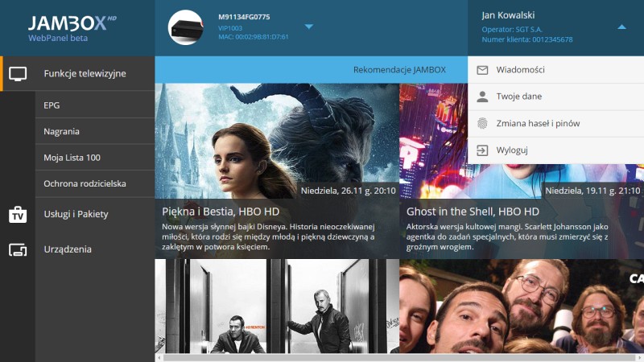Image resolution: width=644 pixels, height=362 pixels.
Task: Click the Operator: SGT S.A. text
Action: (x=512, y=30)
